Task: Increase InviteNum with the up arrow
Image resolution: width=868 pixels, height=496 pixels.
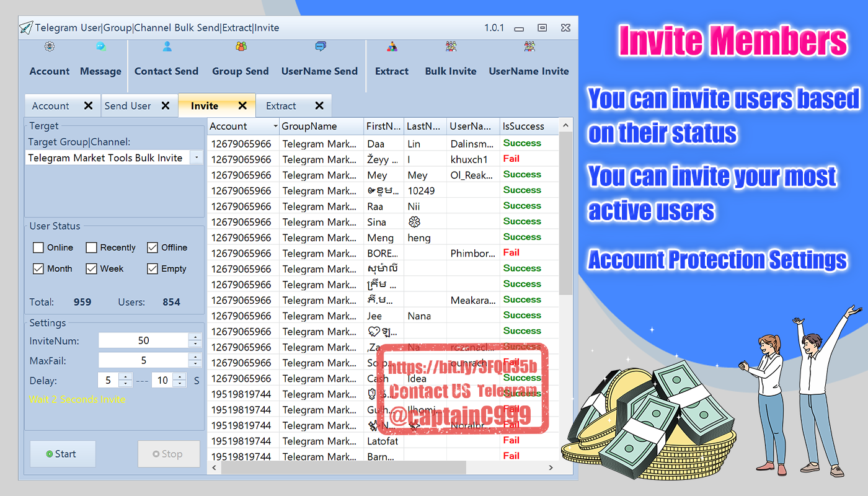Action: (x=195, y=337)
